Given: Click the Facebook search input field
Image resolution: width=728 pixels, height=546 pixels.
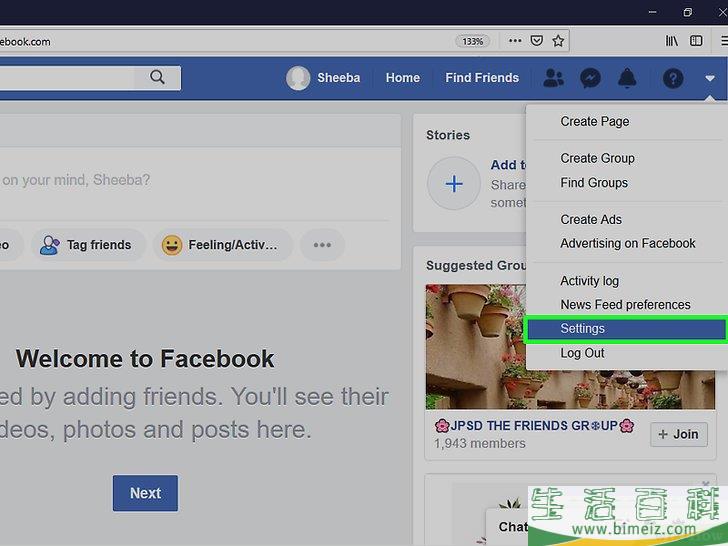Looking at the screenshot, I should click(67, 78).
